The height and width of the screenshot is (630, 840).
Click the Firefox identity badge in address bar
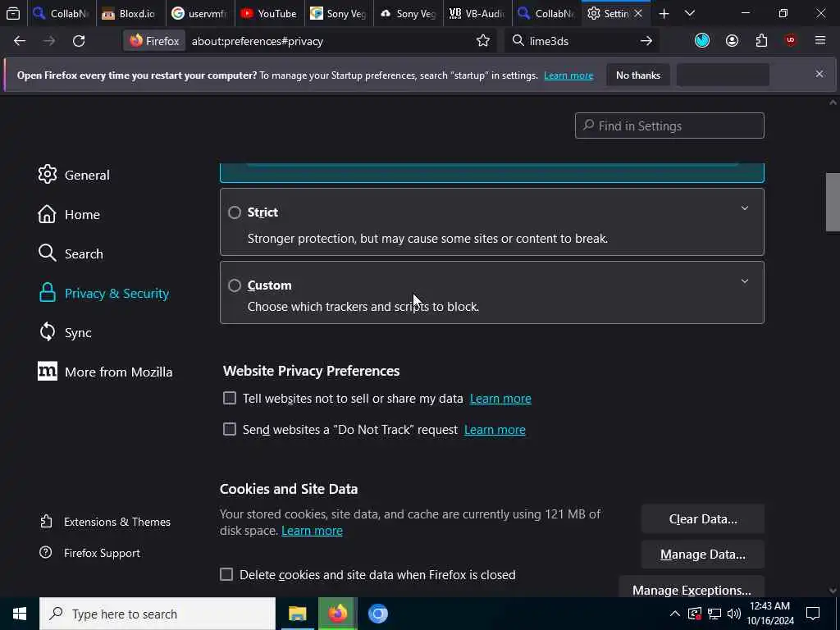(x=154, y=41)
